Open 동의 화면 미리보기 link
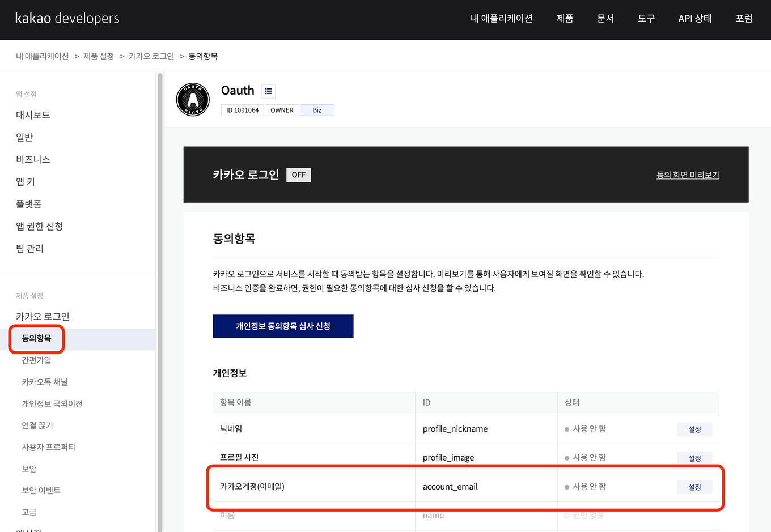Screen dimensions: 771x532 (688, 175)
